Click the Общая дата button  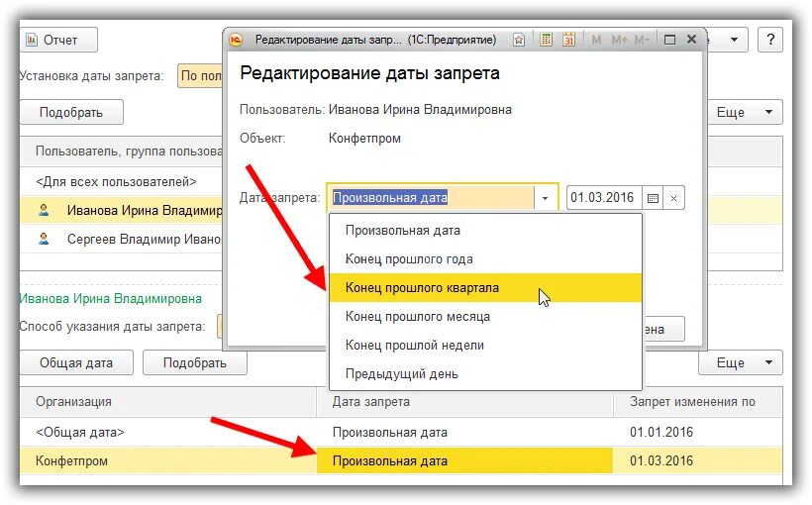pyautogui.click(x=76, y=363)
